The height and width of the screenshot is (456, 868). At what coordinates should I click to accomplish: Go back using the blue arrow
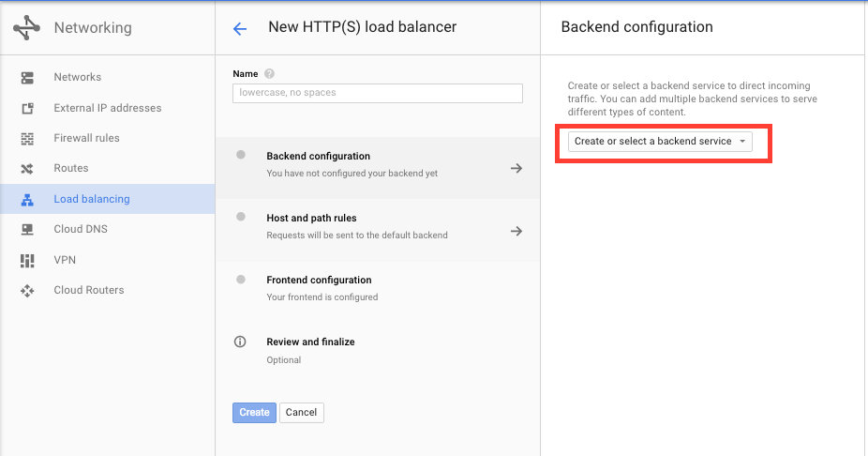pyautogui.click(x=240, y=28)
